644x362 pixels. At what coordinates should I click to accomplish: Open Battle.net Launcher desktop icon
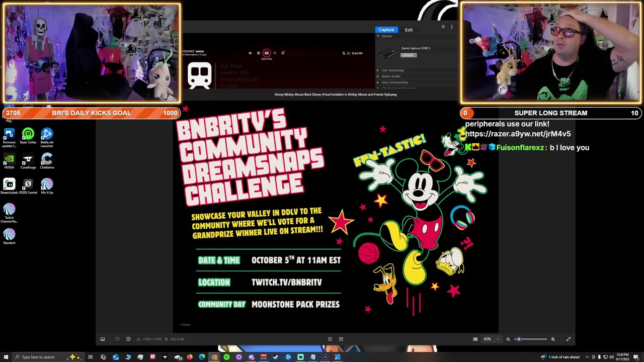[47, 138]
